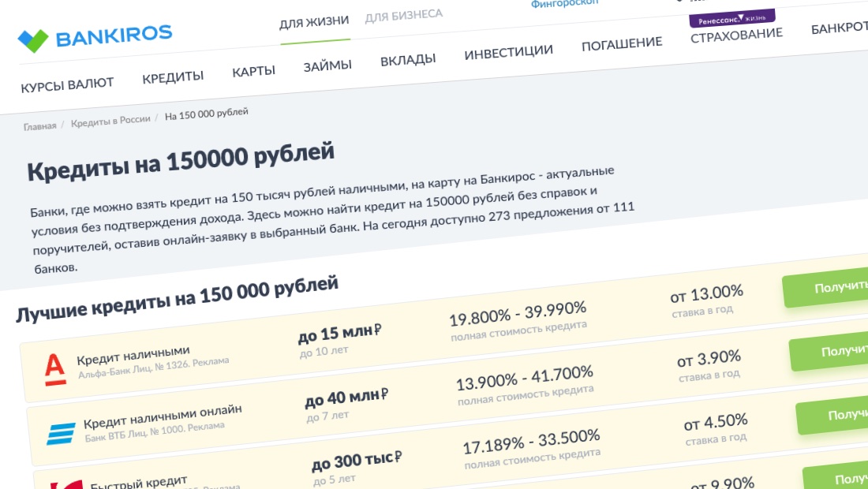
Task: Open the Кредит наличными онлайн VTB offer
Action: coord(163,414)
